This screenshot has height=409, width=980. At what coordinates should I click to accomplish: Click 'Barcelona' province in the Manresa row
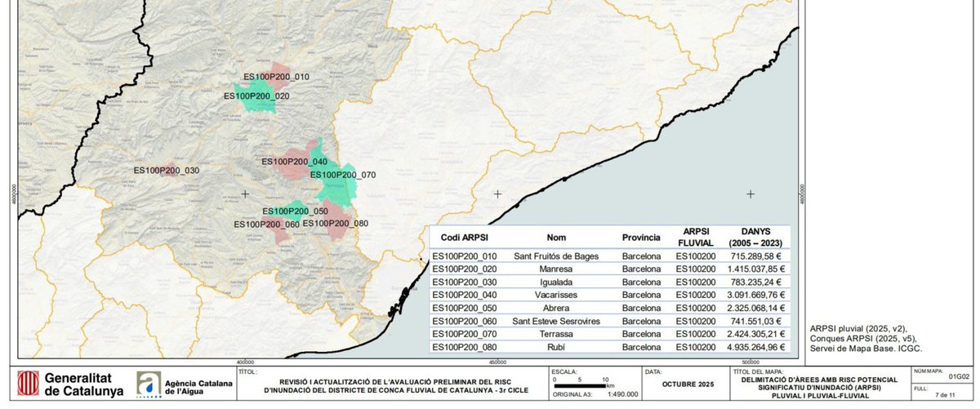click(641, 269)
